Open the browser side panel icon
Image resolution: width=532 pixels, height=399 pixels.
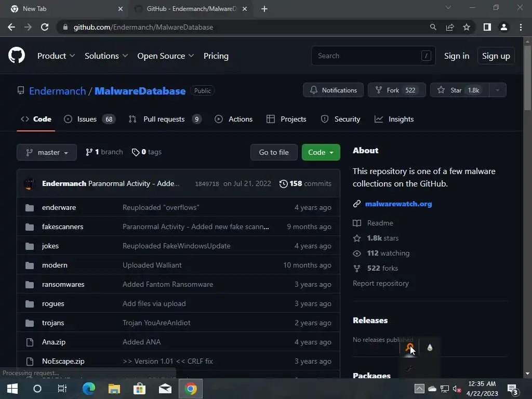tap(487, 27)
